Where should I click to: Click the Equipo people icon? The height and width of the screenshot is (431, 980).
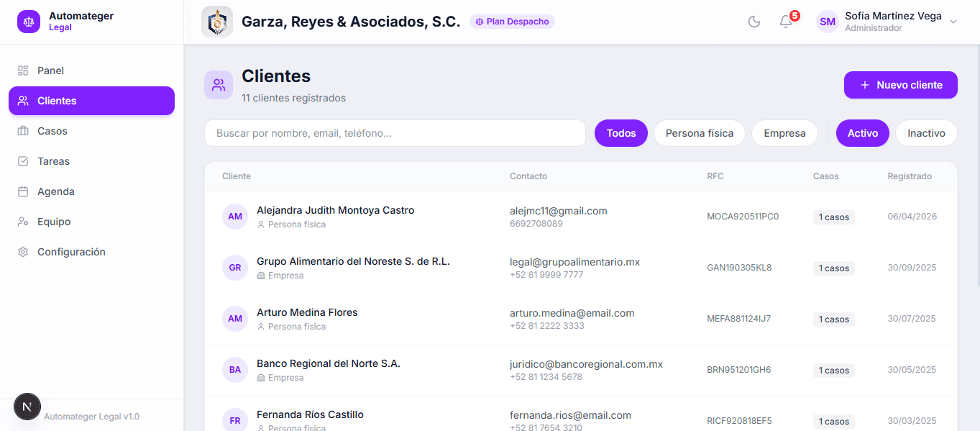tap(23, 222)
